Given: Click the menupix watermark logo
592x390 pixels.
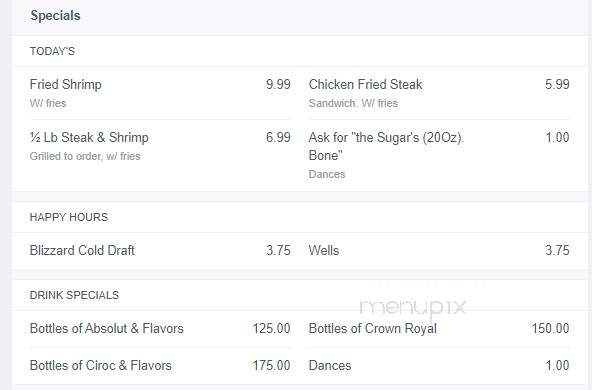Looking at the screenshot, I should [413, 308].
